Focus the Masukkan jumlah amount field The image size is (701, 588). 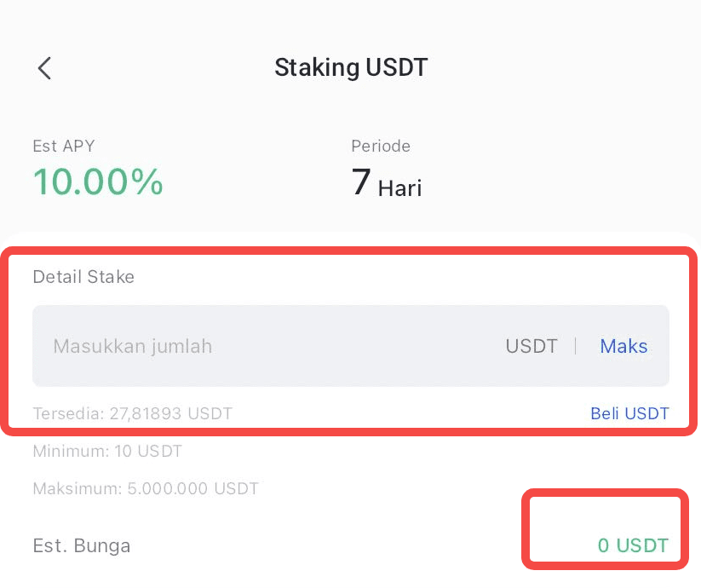click(x=256, y=346)
